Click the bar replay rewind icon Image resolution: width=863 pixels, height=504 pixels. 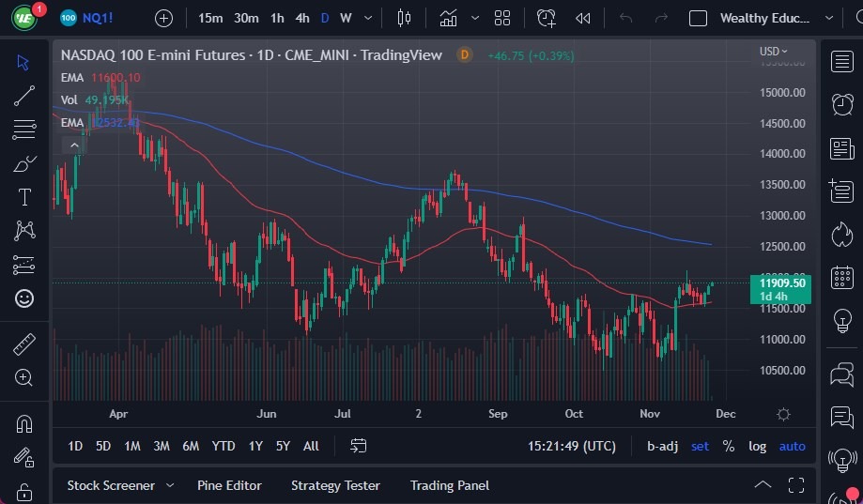point(583,18)
